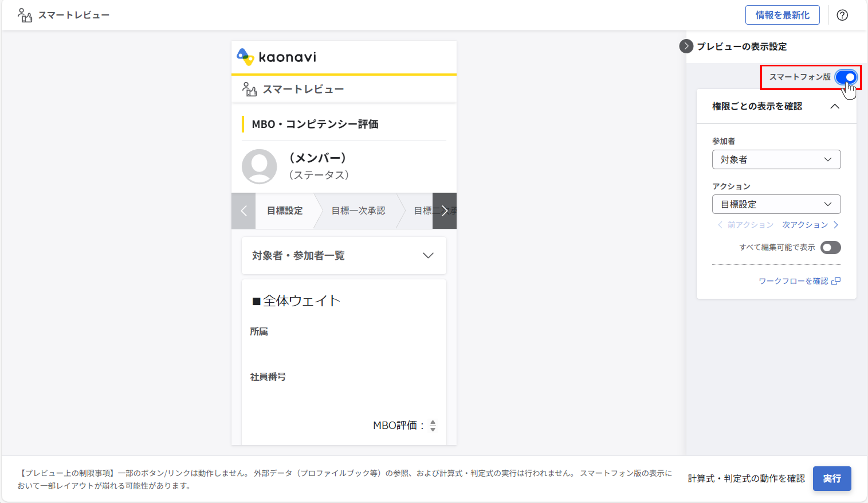The height and width of the screenshot is (503, 868).
Task: Click the 情報を最新化 button
Action: (x=782, y=15)
